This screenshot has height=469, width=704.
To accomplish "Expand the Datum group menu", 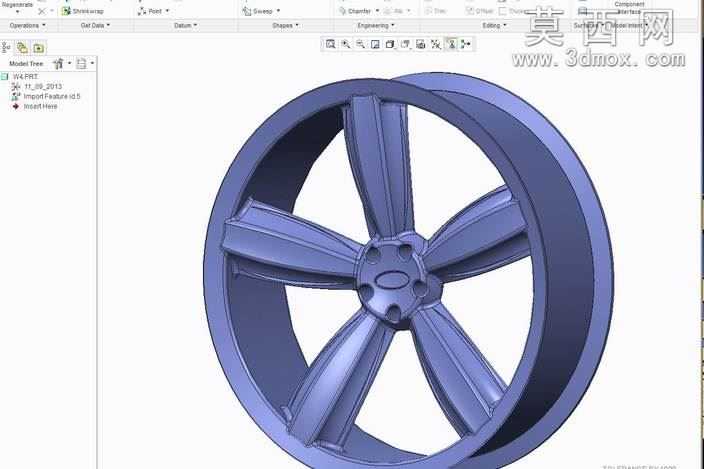I will click(x=185, y=26).
